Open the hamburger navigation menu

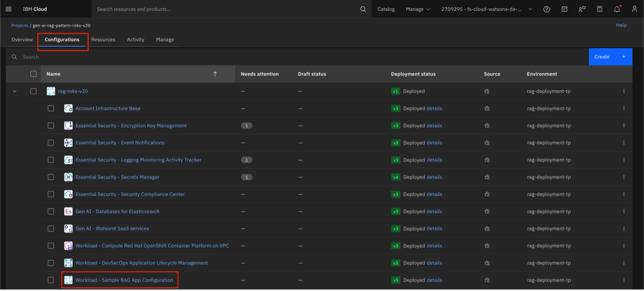pos(9,9)
